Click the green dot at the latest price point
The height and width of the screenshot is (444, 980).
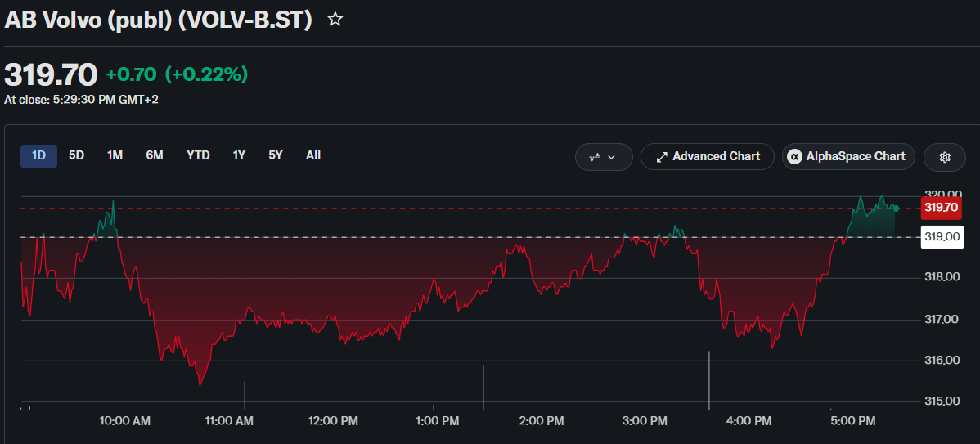(x=897, y=208)
